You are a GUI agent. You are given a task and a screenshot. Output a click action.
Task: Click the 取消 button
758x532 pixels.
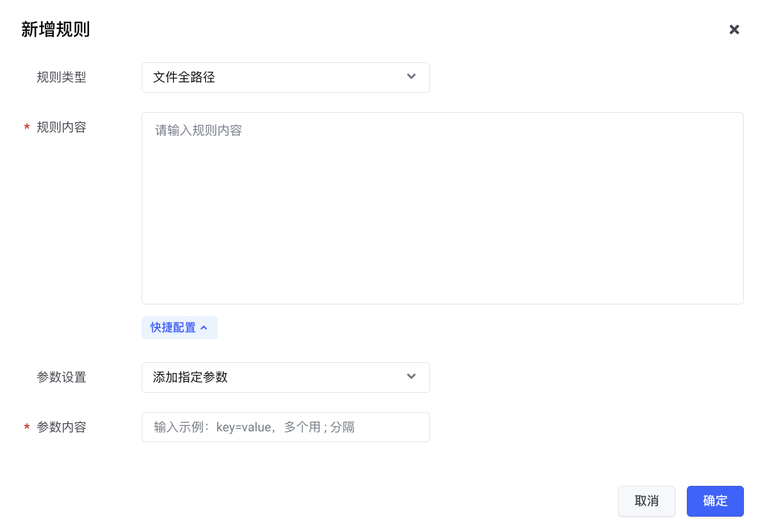(647, 501)
